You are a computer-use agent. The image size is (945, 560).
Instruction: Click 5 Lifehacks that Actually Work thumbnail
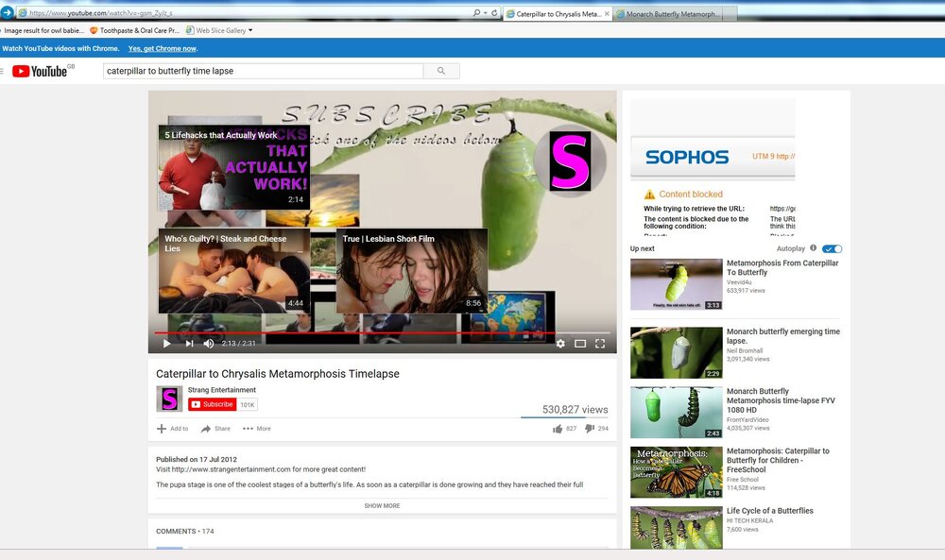pyautogui.click(x=233, y=167)
